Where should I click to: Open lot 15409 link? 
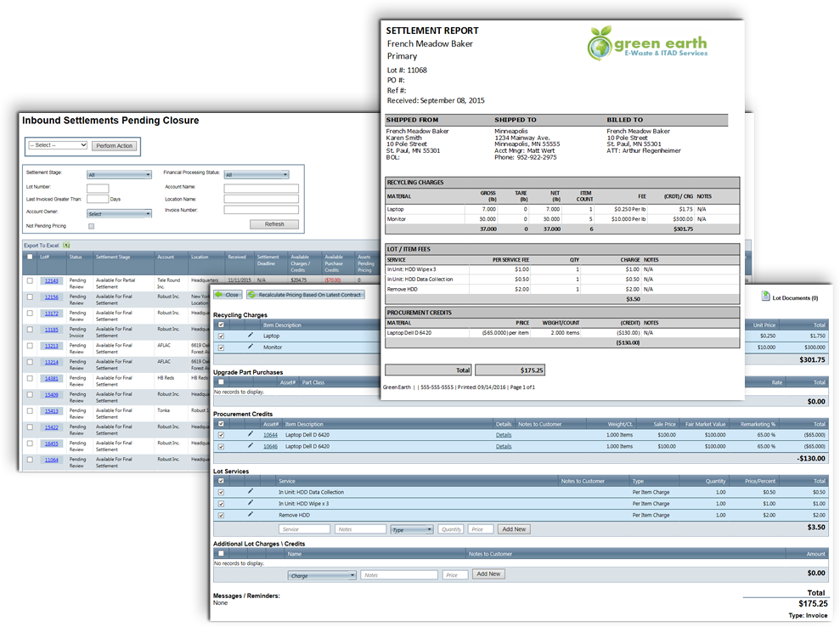[x=52, y=395]
